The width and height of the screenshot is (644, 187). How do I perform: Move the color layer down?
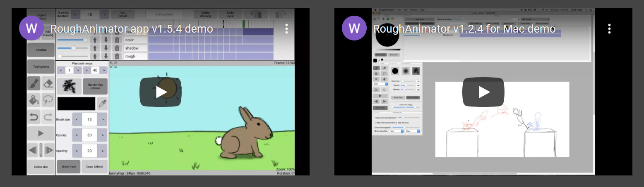pyautogui.click(x=106, y=40)
